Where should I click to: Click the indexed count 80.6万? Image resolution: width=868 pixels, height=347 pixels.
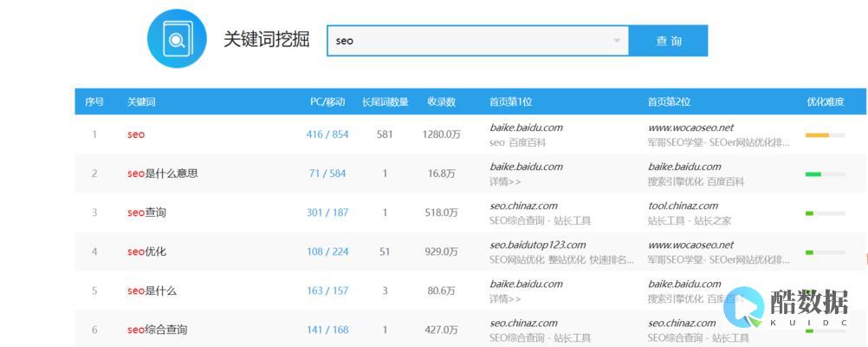[x=441, y=291]
